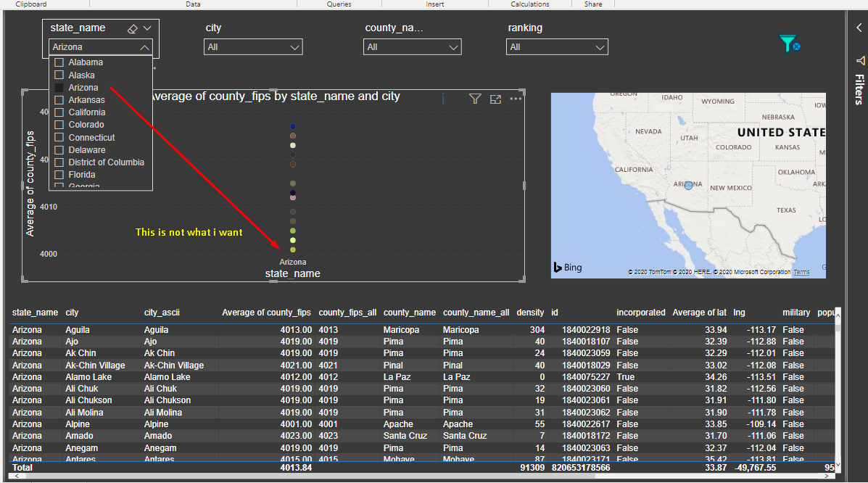This screenshot has width=868, height=483.
Task: Select the Alamo Lake city cell
Action: (88, 376)
